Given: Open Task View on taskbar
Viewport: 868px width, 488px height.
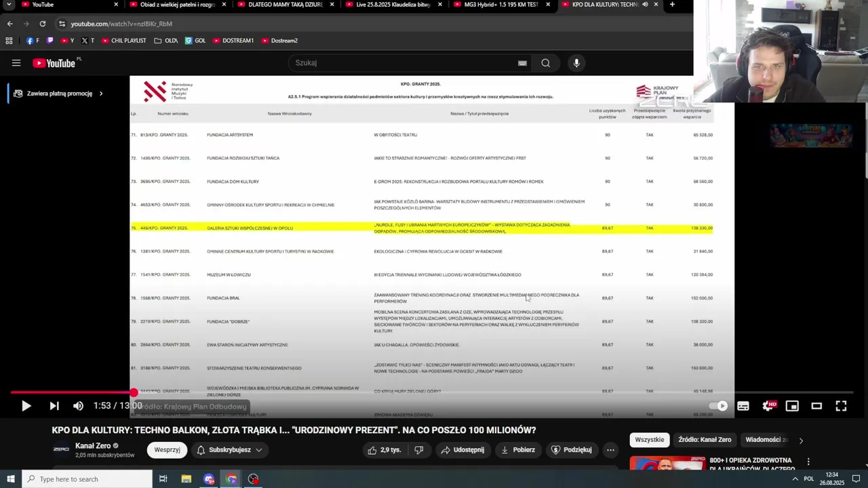Looking at the screenshot, I should click(x=163, y=479).
